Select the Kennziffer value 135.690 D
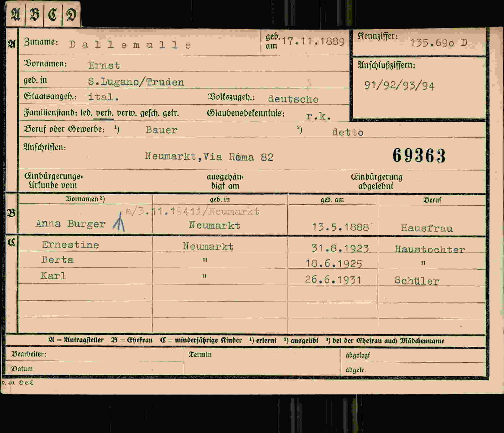504x433 pixels. coord(439,43)
